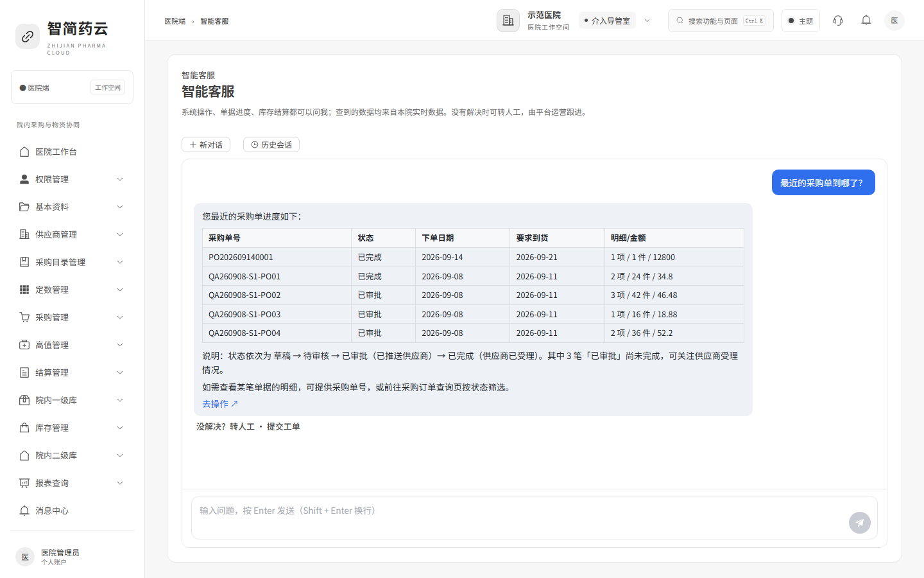The height and width of the screenshot is (578, 924).
Task: Click the 消息中心 bell icon in sidebar
Action: point(24,511)
